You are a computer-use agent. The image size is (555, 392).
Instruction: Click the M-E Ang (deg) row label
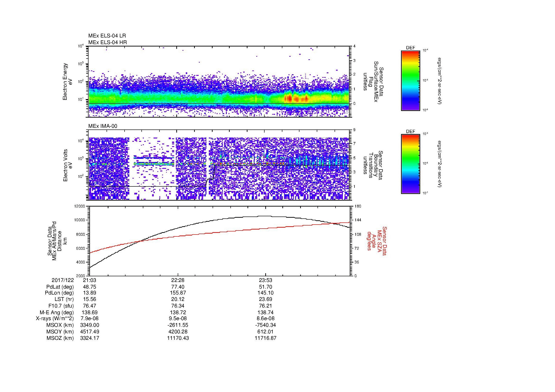[57, 312]
